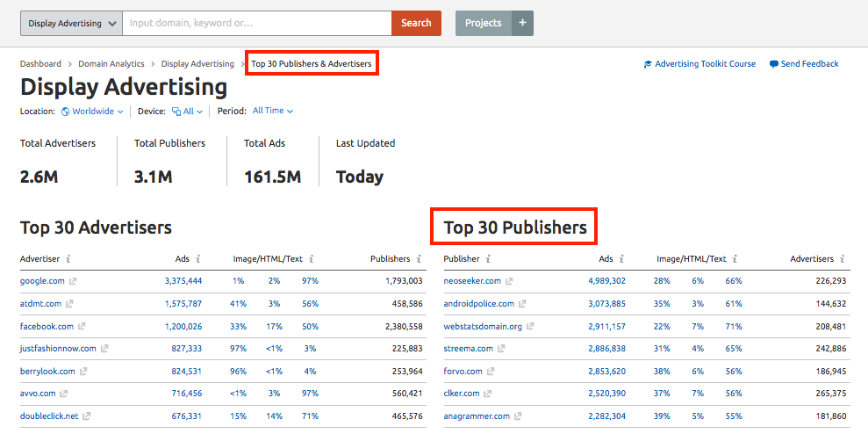Viewport: 868px width, 434px height.
Task: Click the domain or keyword input field
Action: [256, 23]
